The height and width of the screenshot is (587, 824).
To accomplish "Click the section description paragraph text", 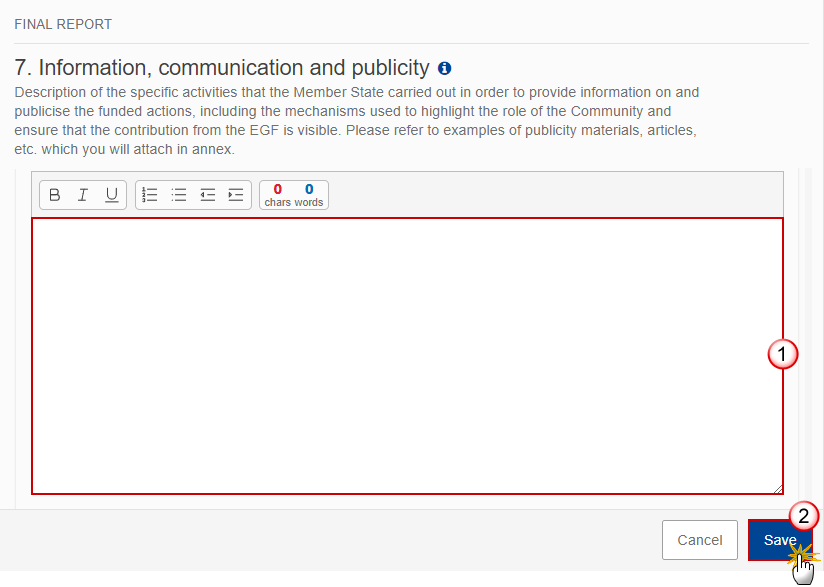I will click(356, 121).
